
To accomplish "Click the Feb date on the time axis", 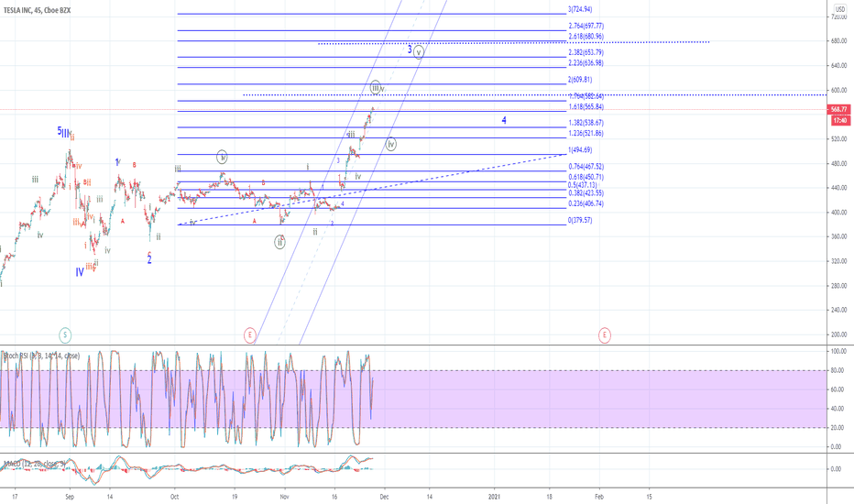I will [x=599, y=497].
